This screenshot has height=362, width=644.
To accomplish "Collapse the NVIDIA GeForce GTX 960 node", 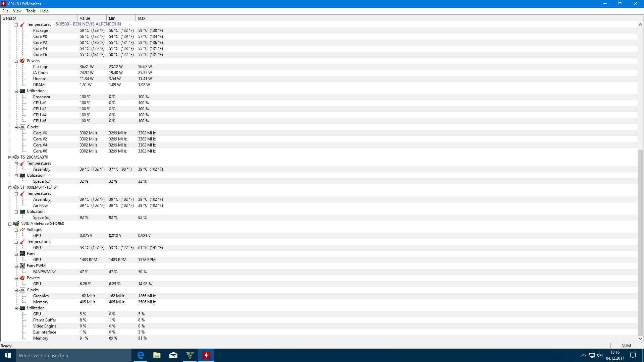I will pos(10,224).
